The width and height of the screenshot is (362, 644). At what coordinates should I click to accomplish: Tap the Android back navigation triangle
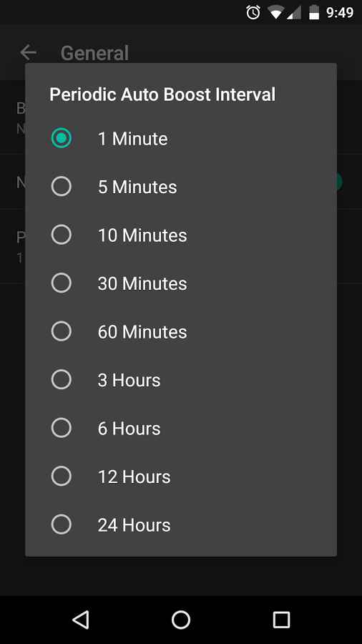point(80,620)
